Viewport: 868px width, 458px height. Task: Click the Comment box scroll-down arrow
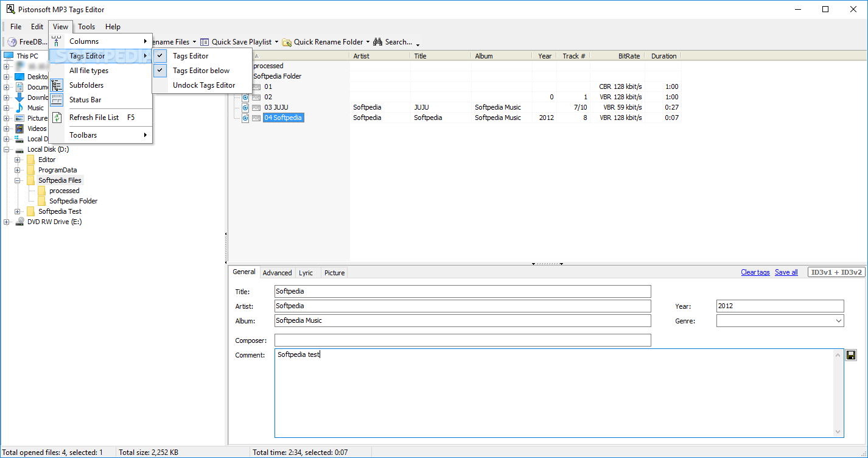pyautogui.click(x=838, y=432)
